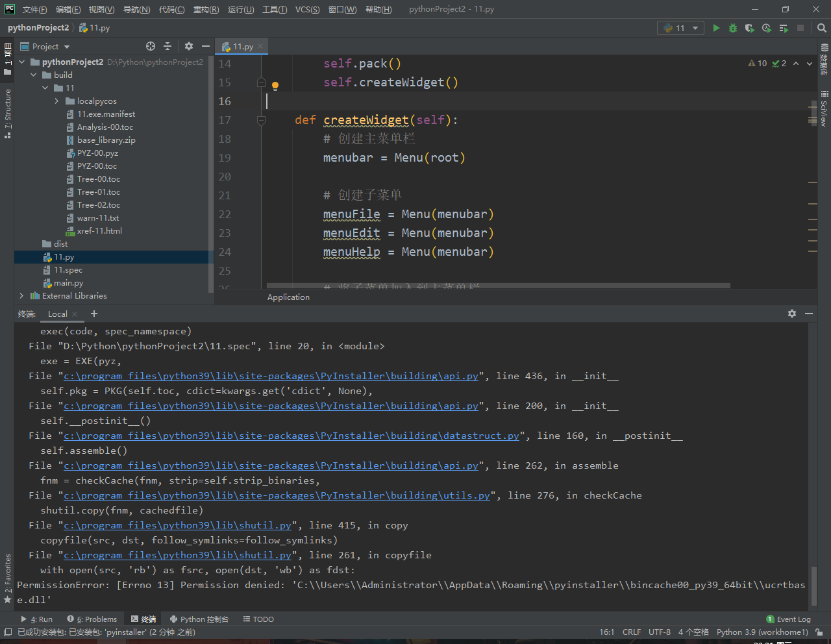Click Concurrency diagram run icon
Image resolution: width=831 pixels, height=644 pixels.
coord(784,28)
